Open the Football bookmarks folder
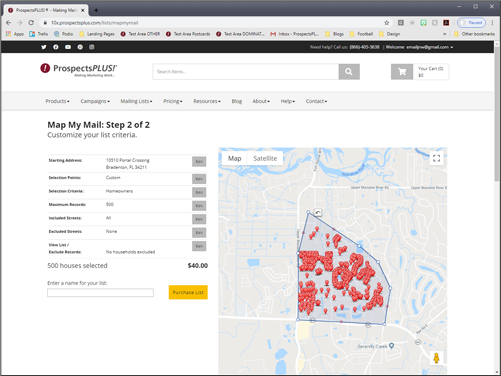 (x=362, y=34)
